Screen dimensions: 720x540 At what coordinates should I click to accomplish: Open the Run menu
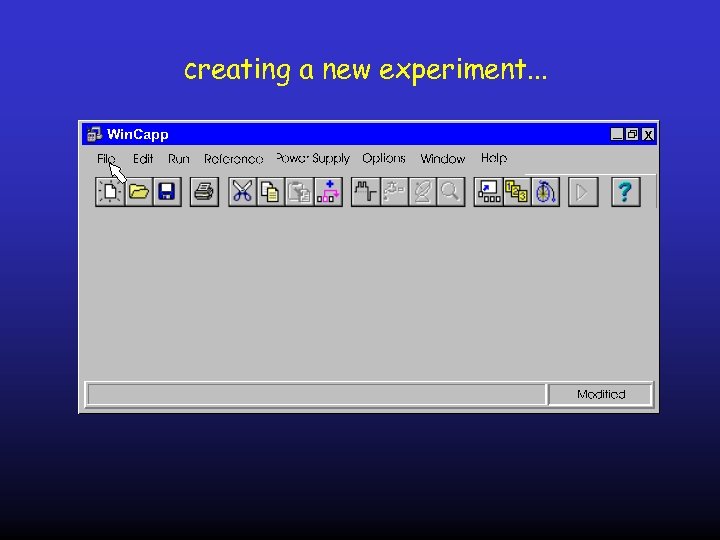pyautogui.click(x=179, y=158)
